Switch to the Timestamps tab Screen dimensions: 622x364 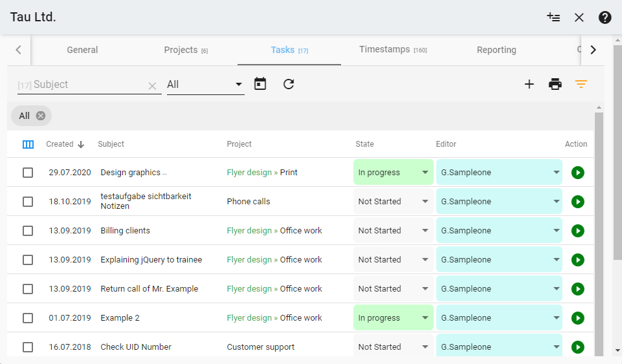(392, 50)
